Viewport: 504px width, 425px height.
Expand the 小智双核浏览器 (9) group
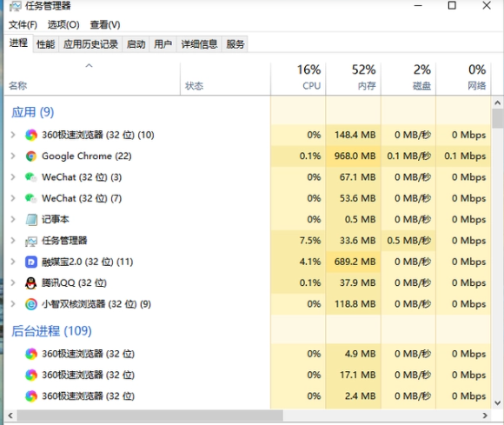(x=13, y=304)
